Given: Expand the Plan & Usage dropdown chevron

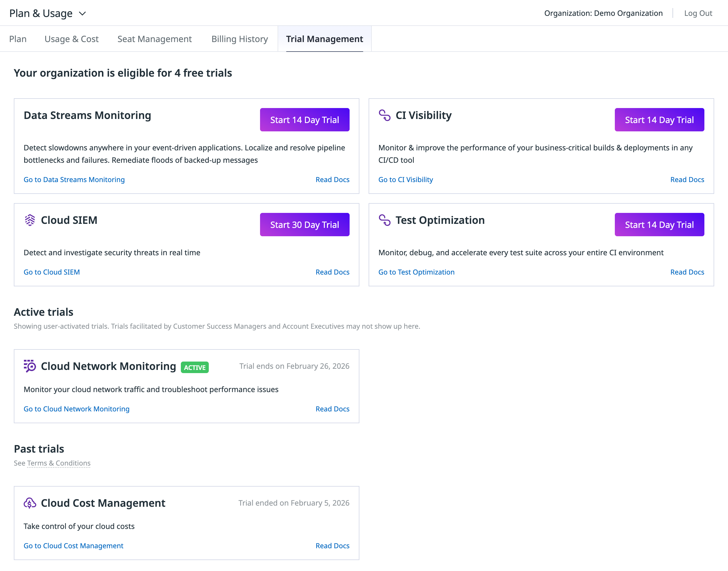Looking at the screenshot, I should point(82,13).
